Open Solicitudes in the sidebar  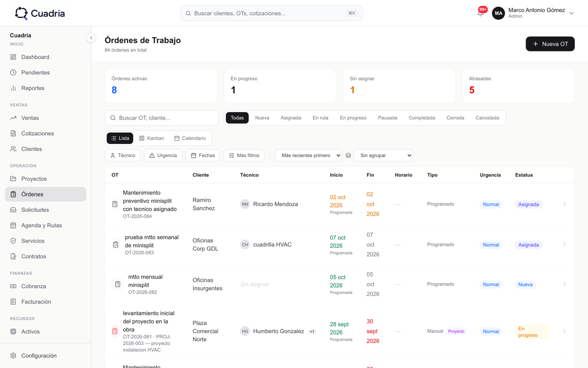(46, 210)
